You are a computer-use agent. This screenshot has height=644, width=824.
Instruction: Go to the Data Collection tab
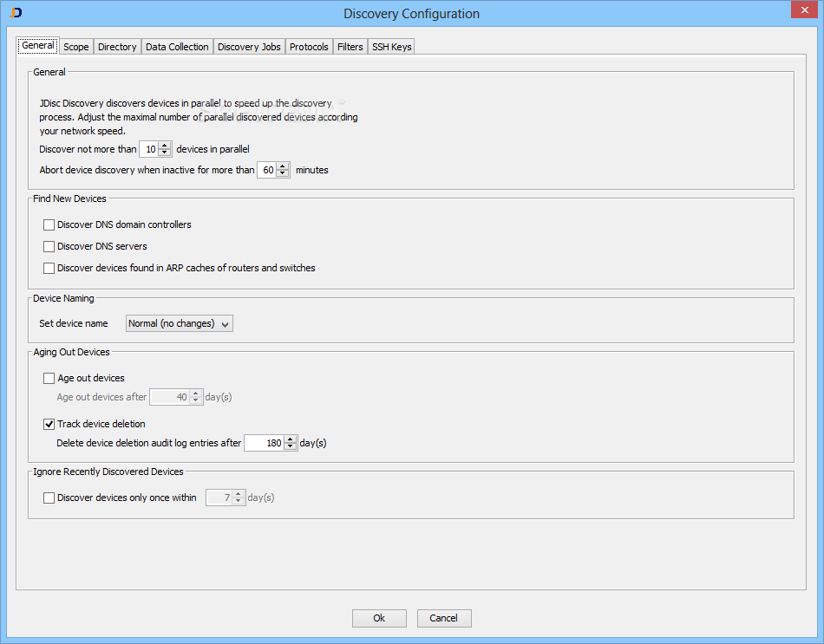(x=177, y=47)
